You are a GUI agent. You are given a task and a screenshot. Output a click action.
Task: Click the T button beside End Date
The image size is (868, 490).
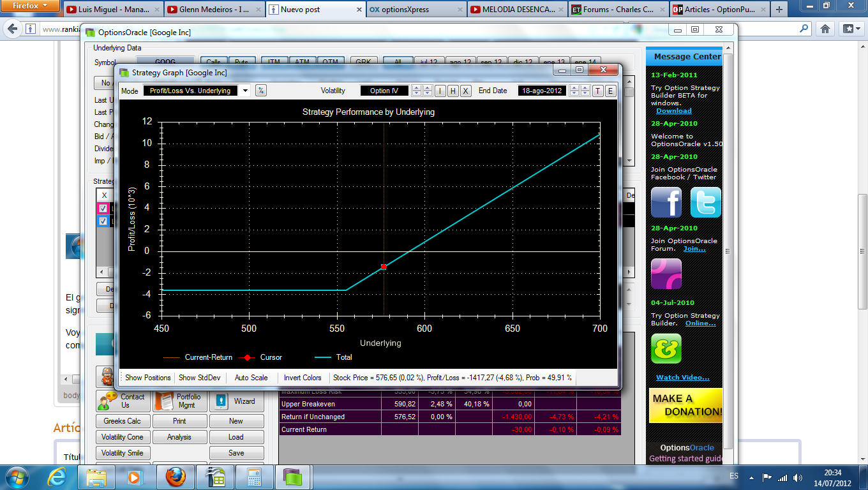598,91
